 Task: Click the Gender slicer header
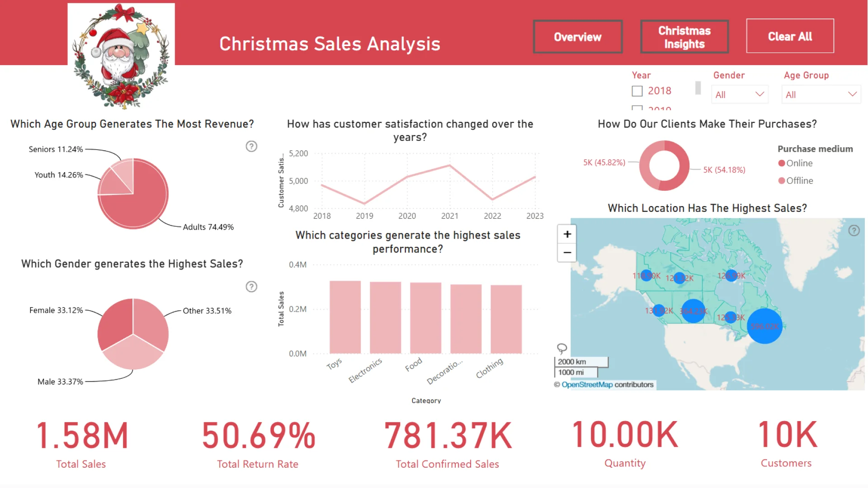(729, 75)
